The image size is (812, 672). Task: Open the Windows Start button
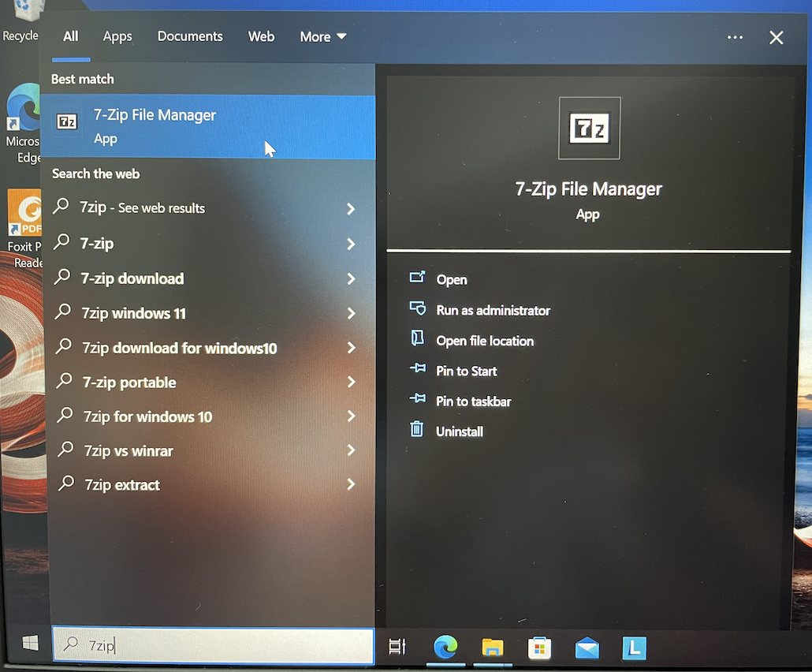(31, 644)
